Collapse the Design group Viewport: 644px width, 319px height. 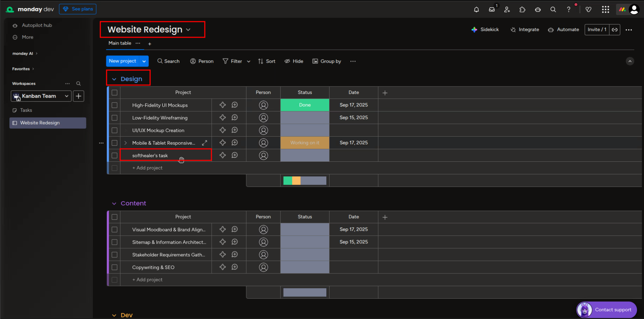[114, 79]
